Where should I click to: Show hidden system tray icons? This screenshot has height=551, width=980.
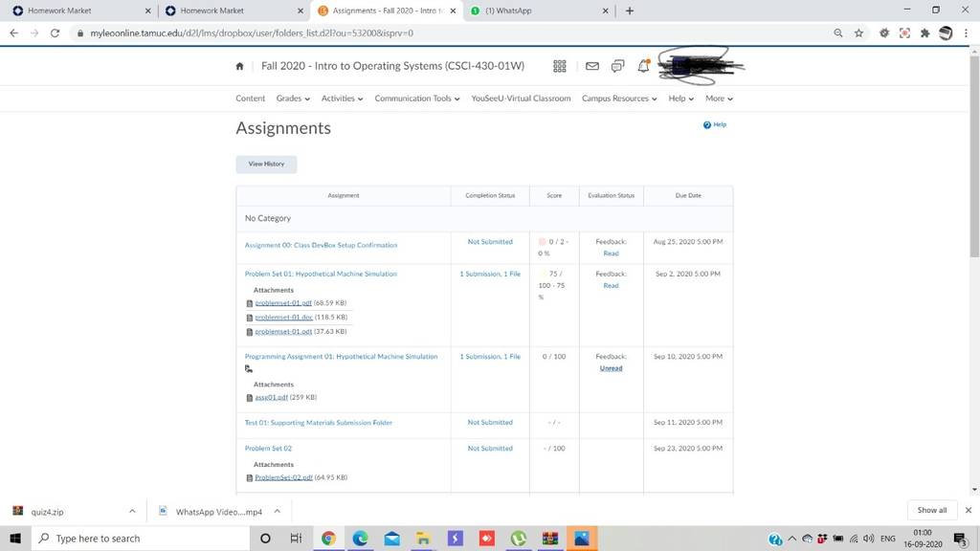point(791,539)
